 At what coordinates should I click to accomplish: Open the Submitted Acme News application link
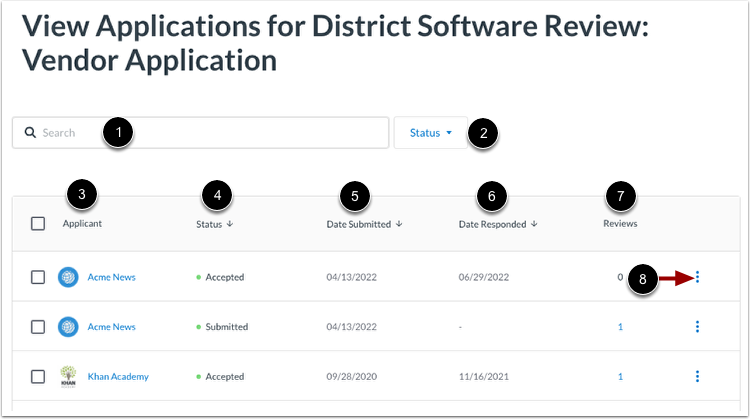click(x=111, y=327)
